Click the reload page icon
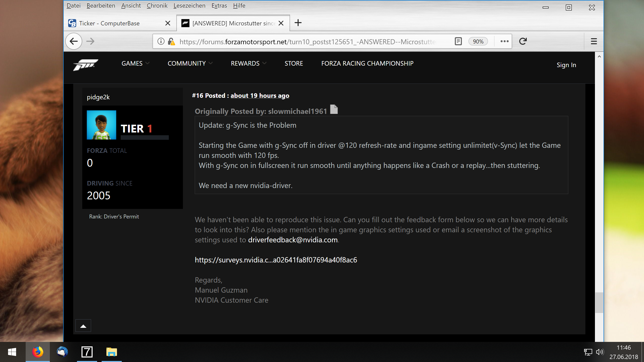Screen dimensions: 644x362 click(x=523, y=41)
